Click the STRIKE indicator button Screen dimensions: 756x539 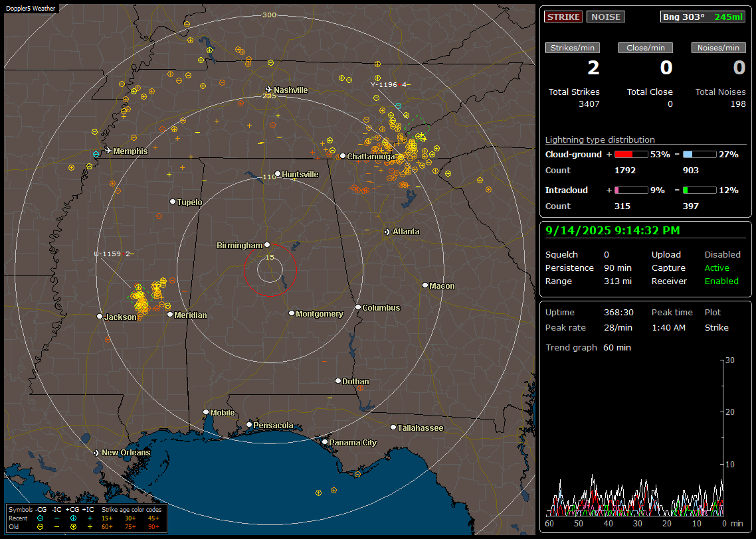tap(563, 17)
